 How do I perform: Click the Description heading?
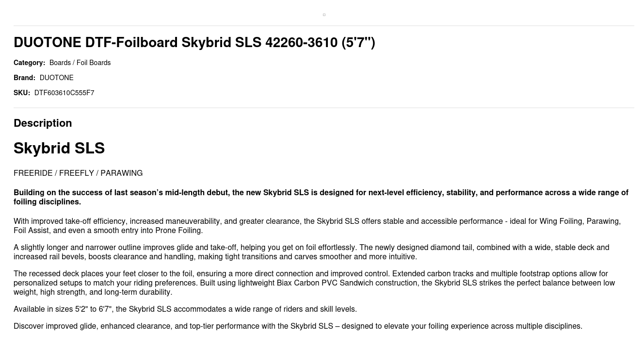(x=43, y=123)
